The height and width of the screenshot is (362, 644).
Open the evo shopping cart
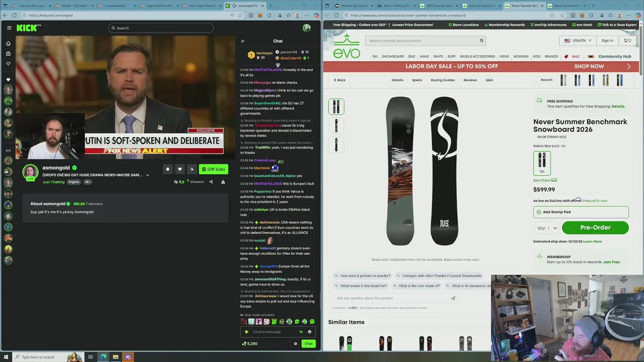coord(627,41)
